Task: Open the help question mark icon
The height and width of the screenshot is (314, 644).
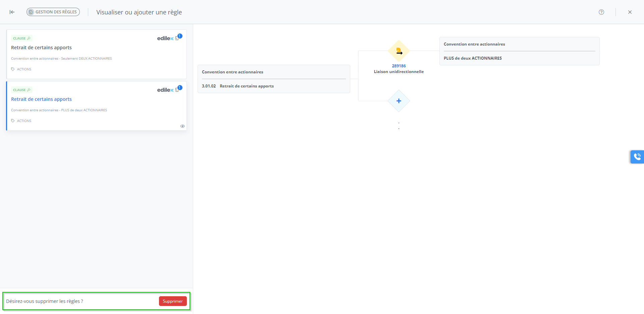Action: tap(601, 12)
